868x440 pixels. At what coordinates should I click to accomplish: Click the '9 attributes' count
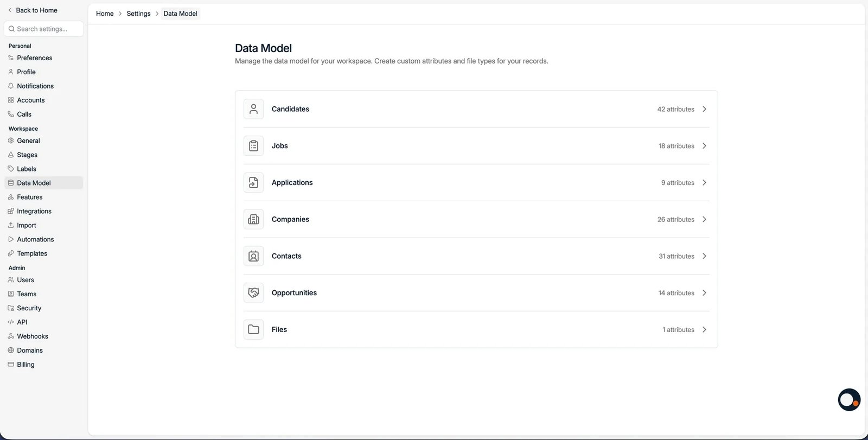tap(678, 183)
